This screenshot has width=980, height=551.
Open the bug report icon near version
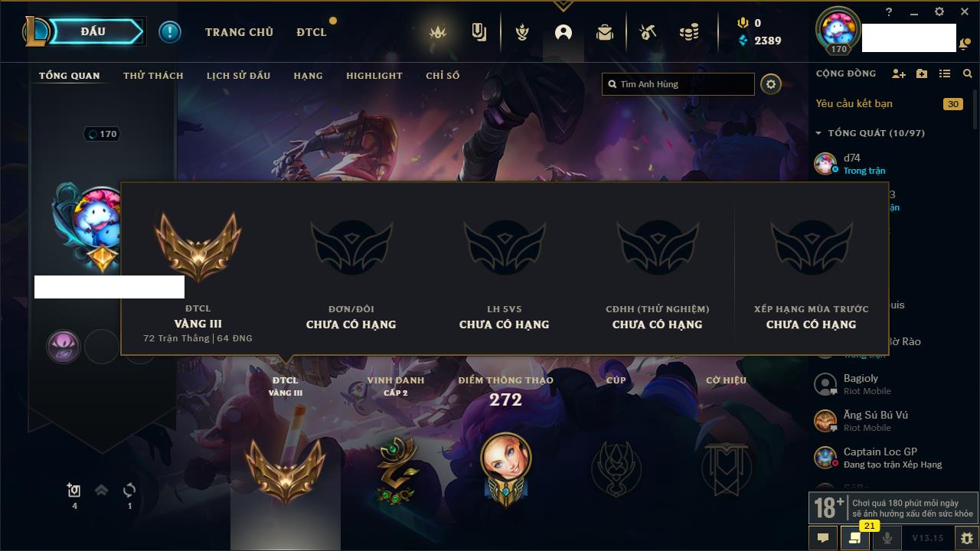point(966,538)
